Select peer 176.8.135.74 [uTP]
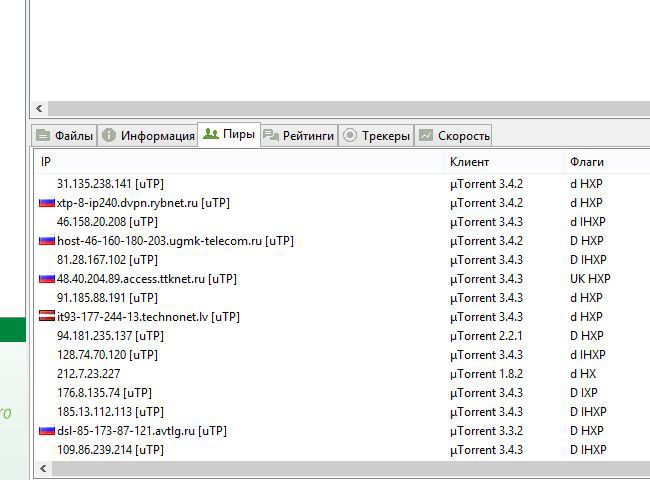This screenshot has height=480, width=650. (104, 393)
